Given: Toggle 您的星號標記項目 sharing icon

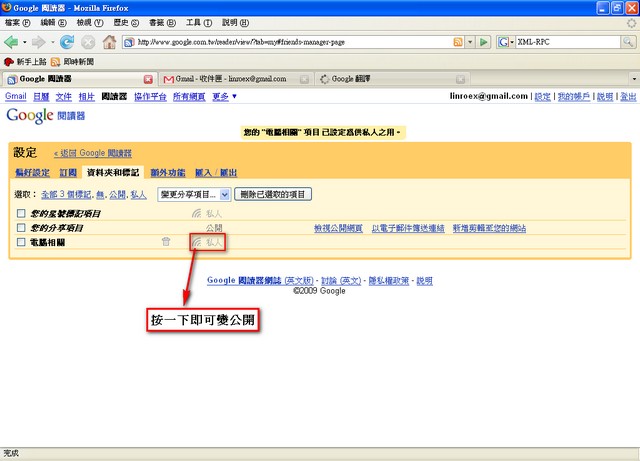Looking at the screenshot, I should click(197, 213).
